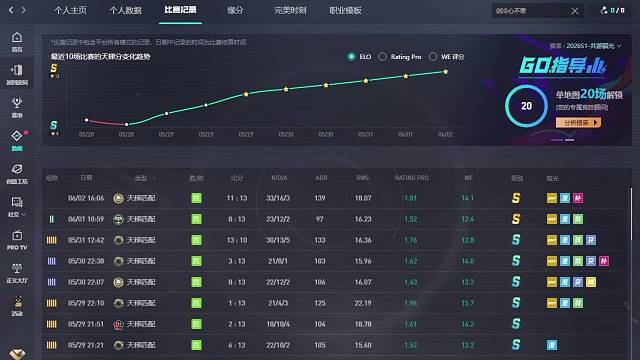Select the ELO radio button
The image size is (640, 360).
pos(351,57)
